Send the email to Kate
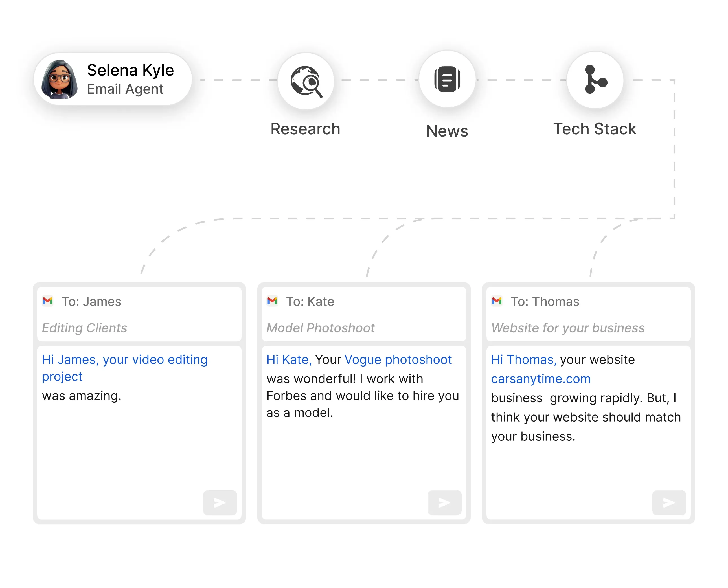 444,502
